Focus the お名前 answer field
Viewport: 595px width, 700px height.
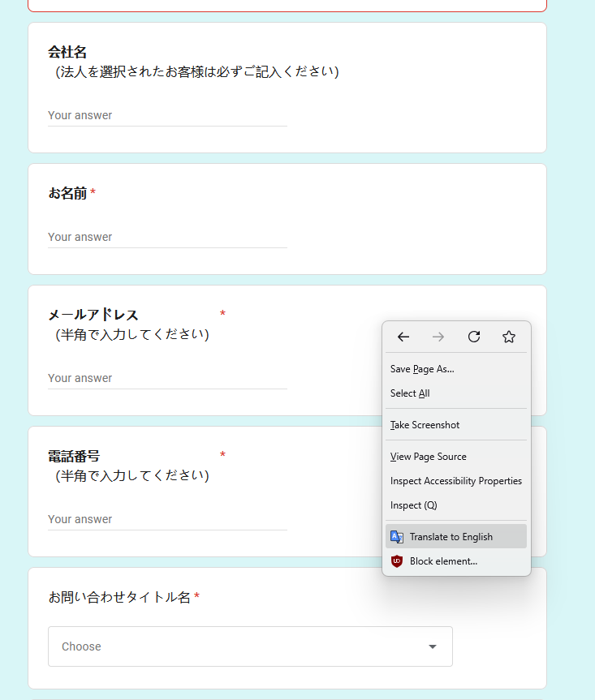click(x=167, y=237)
